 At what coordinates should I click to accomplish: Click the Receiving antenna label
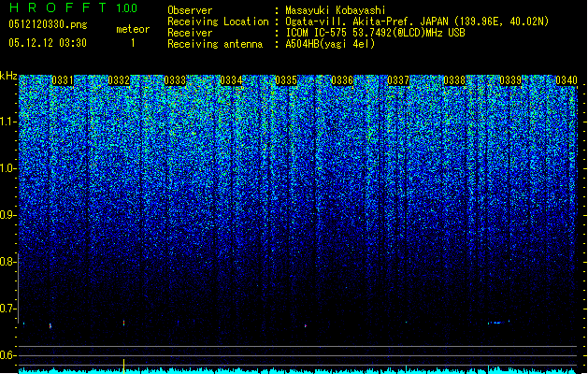point(215,44)
